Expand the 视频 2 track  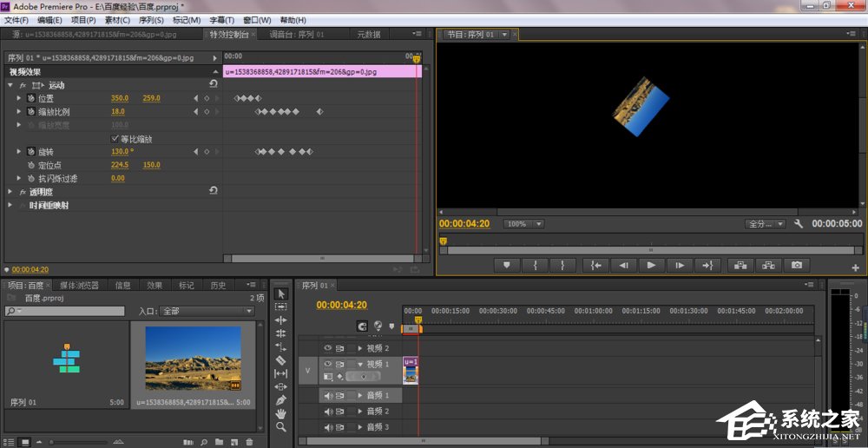361,348
